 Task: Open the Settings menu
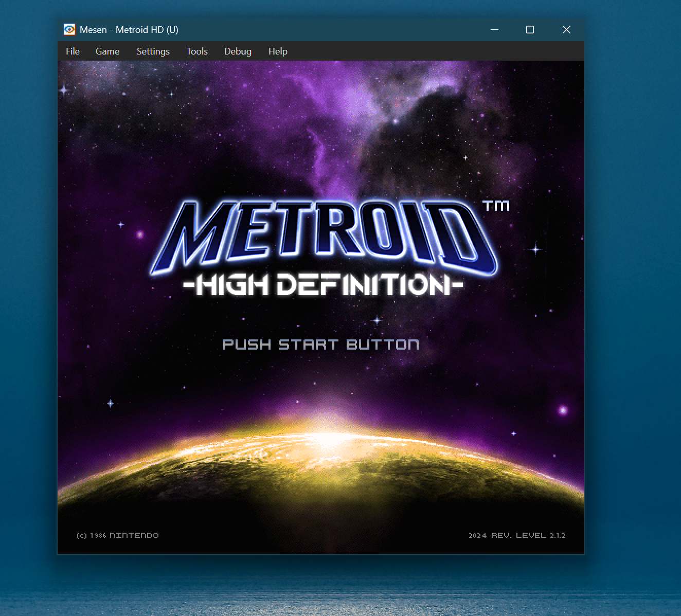(153, 51)
